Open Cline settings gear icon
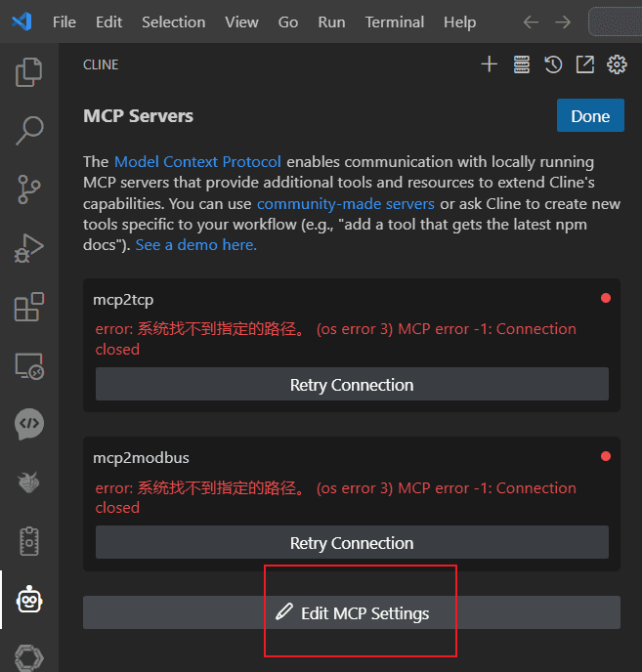The width and height of the screenshot is (642, 672). (x=617, y=64)
